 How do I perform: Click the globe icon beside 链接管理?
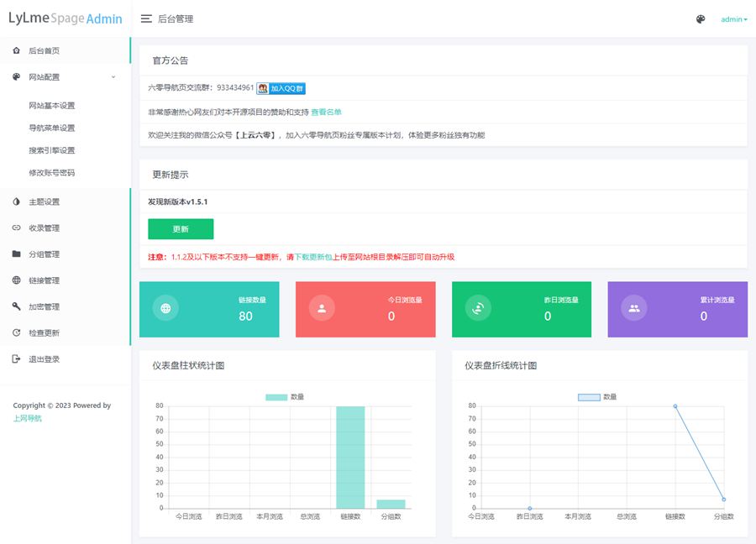click(17, 280)
